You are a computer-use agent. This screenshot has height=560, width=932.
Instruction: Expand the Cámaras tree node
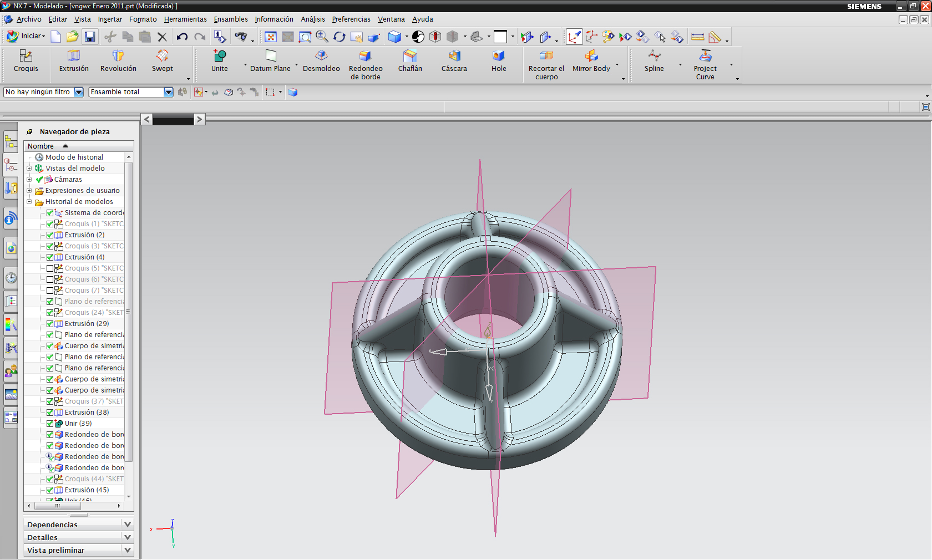29,179
